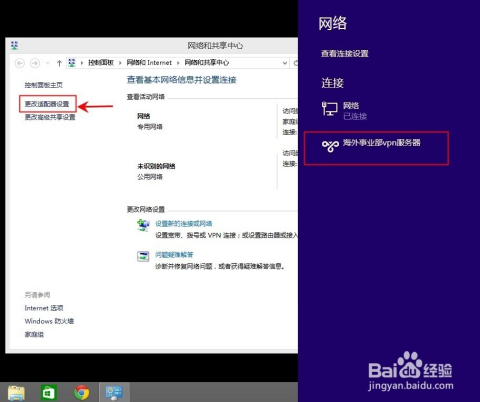Viewport: 480px width, 402px height.
Task: Select 控制面板 in address breadcrumb
Action: [101, 63]
